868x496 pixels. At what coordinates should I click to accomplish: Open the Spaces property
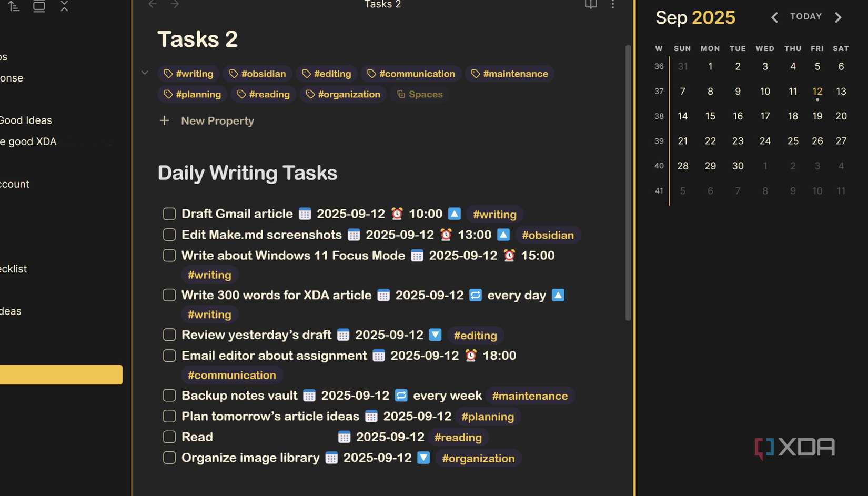419,95
